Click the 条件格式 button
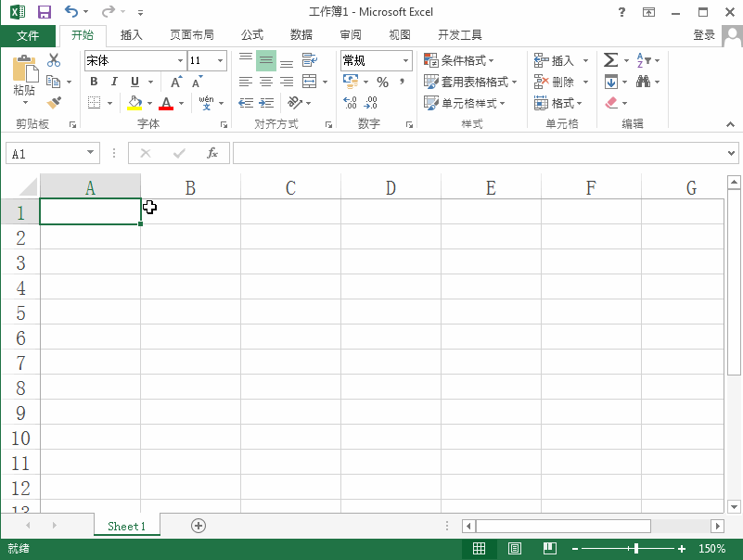The image size is (743, 560). 458,58
